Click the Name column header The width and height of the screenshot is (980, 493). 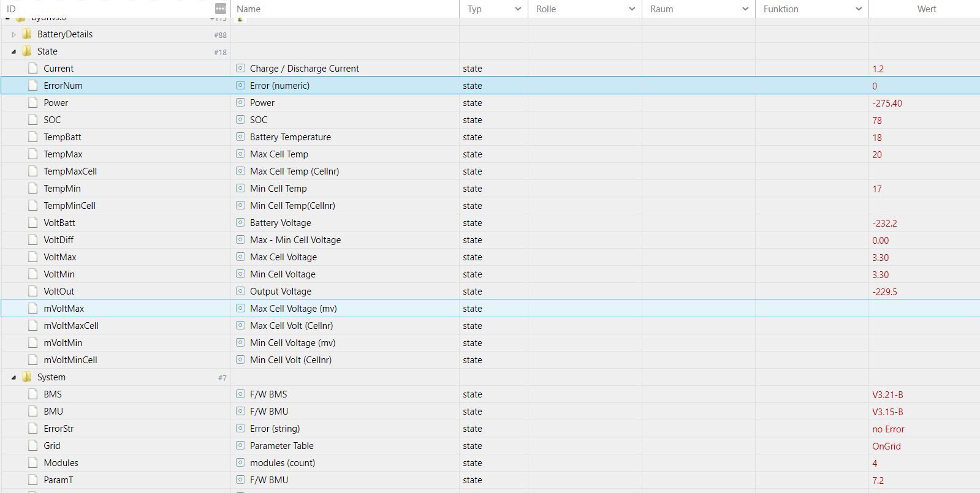pyautogui.click(x=248, y=9)
